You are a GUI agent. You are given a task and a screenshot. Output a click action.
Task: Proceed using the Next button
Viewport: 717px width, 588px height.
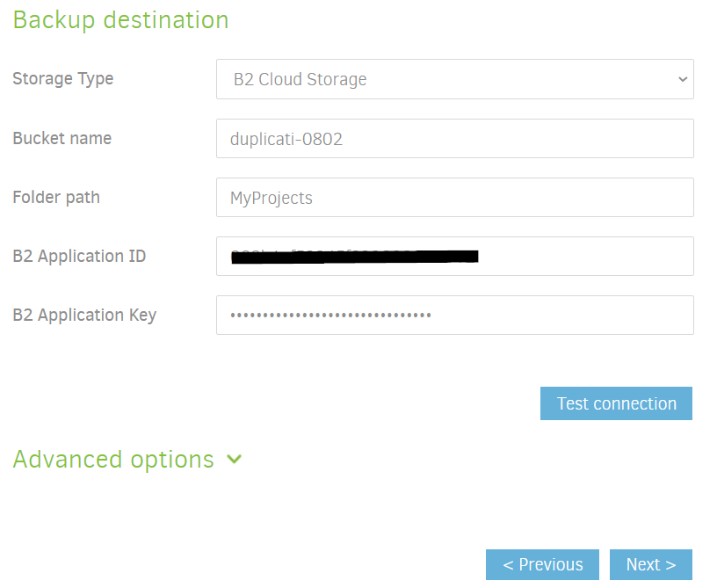(651, 564)
